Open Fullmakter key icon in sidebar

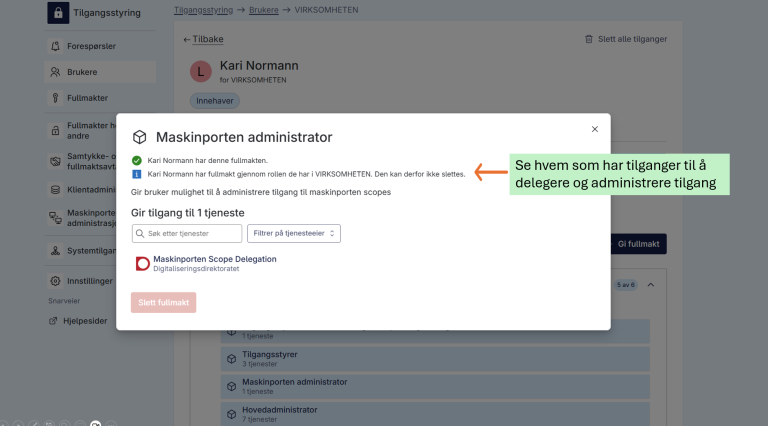click(x=55, y=98)
